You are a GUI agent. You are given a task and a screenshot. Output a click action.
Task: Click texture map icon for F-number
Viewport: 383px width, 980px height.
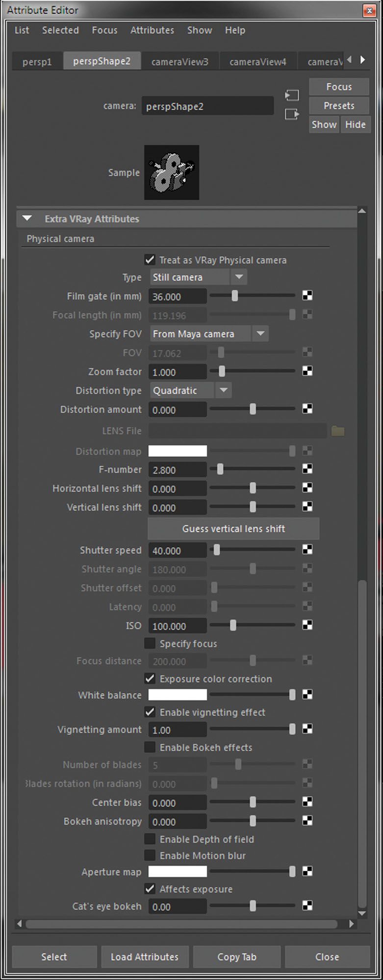pyautogui.click(x=307, y=469)
